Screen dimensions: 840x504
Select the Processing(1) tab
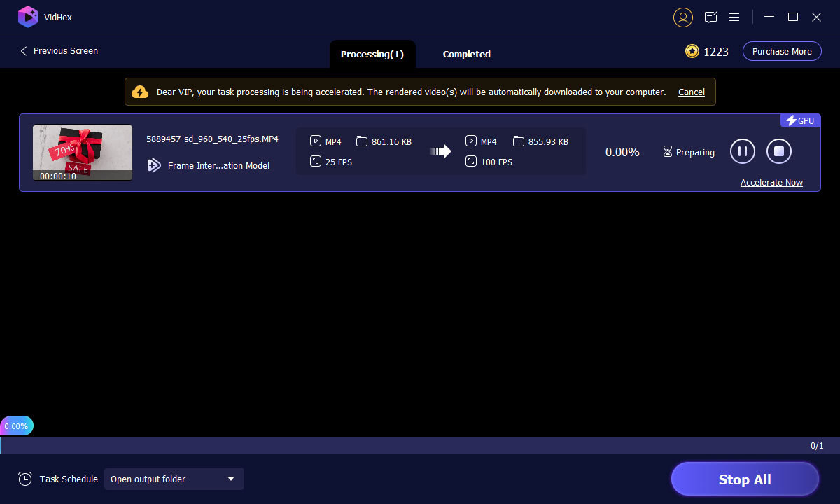[x=372, y=54]
